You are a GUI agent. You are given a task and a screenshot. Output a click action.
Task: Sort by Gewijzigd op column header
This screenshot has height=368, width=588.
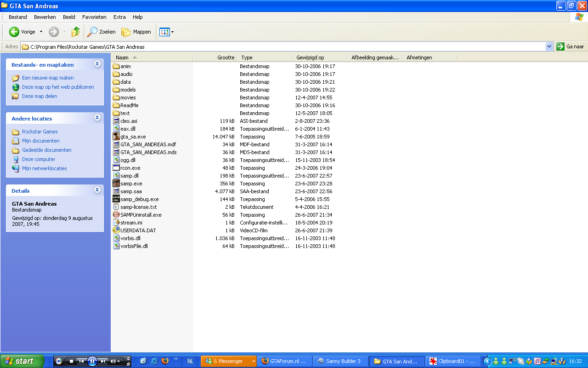[x=319, y=57]
